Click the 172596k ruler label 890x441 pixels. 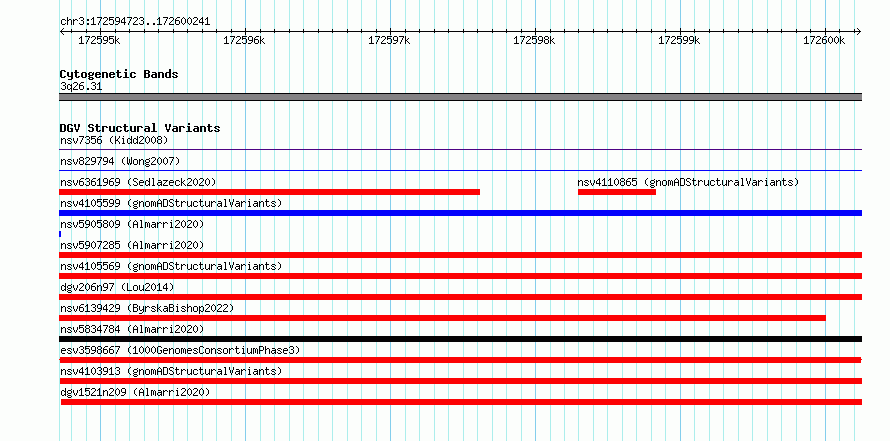pos(244,40)
